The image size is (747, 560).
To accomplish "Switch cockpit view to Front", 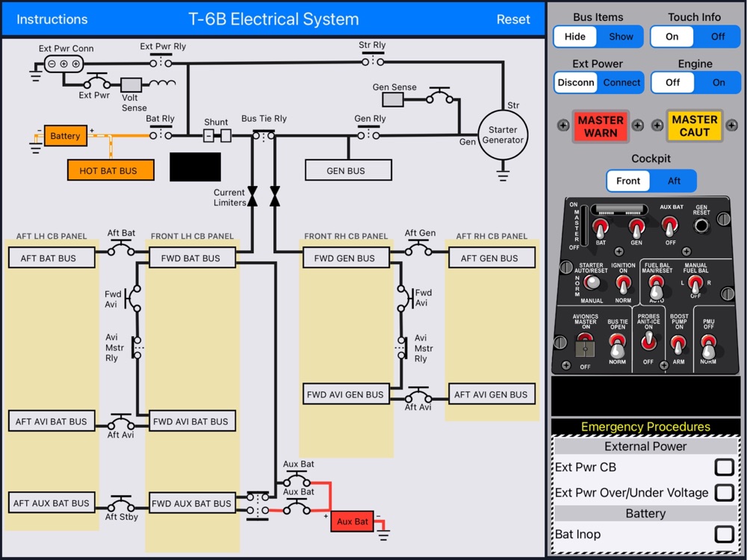I will 628,181.
